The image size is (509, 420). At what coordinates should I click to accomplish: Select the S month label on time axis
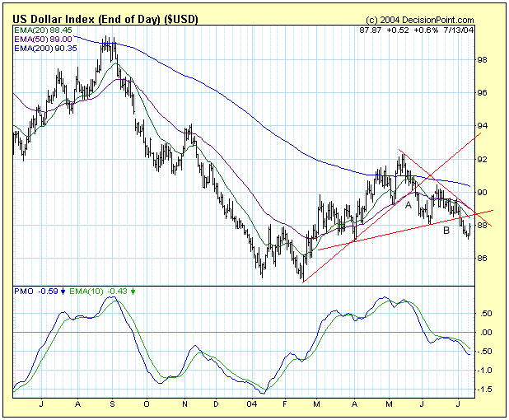point(111,405)
